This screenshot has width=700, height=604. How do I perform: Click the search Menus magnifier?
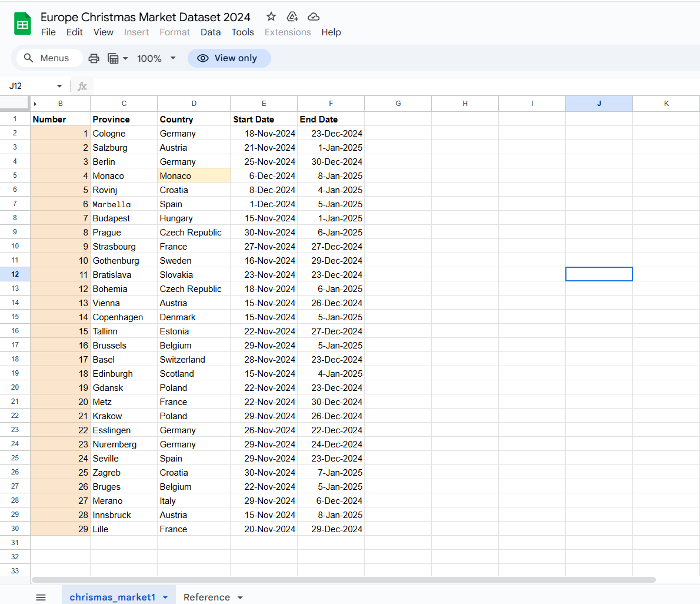[29, 58]
